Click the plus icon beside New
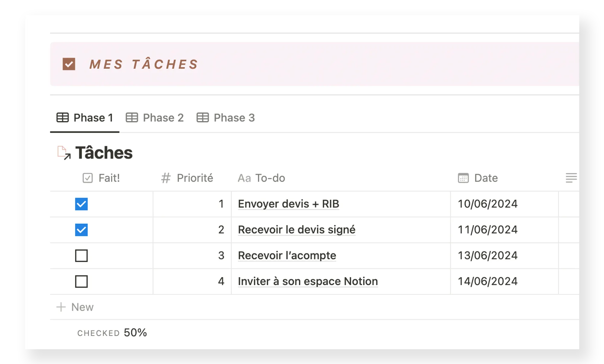604x364 pixels. (61, 307)
